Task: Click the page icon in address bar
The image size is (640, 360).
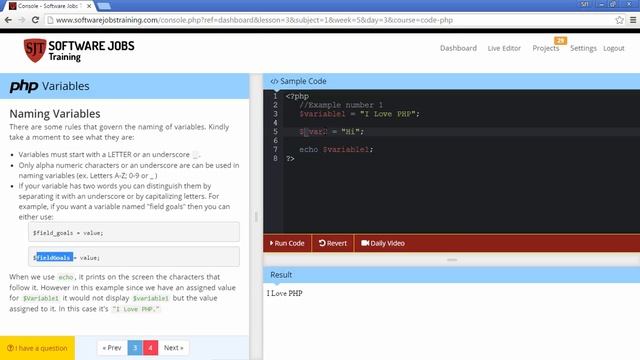Action: coord(50,20)
